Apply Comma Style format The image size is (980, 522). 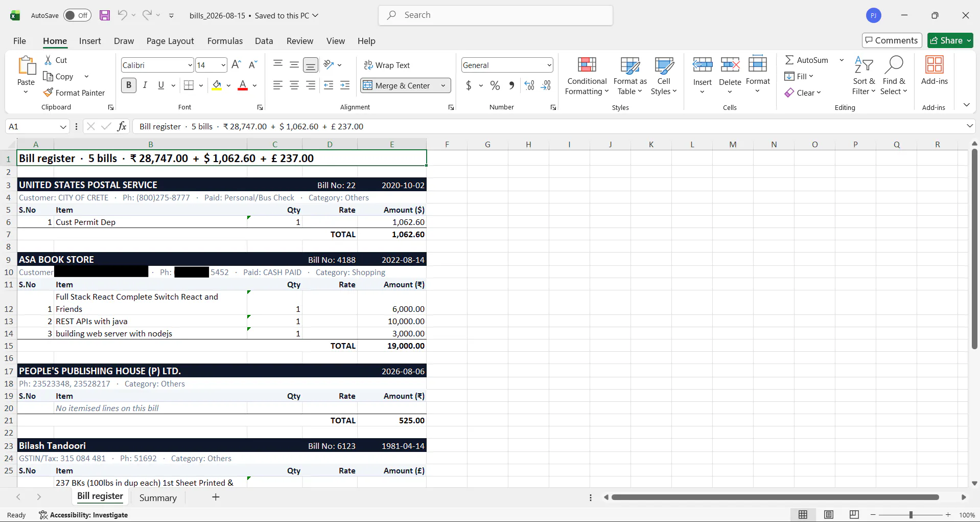(511, 85)
